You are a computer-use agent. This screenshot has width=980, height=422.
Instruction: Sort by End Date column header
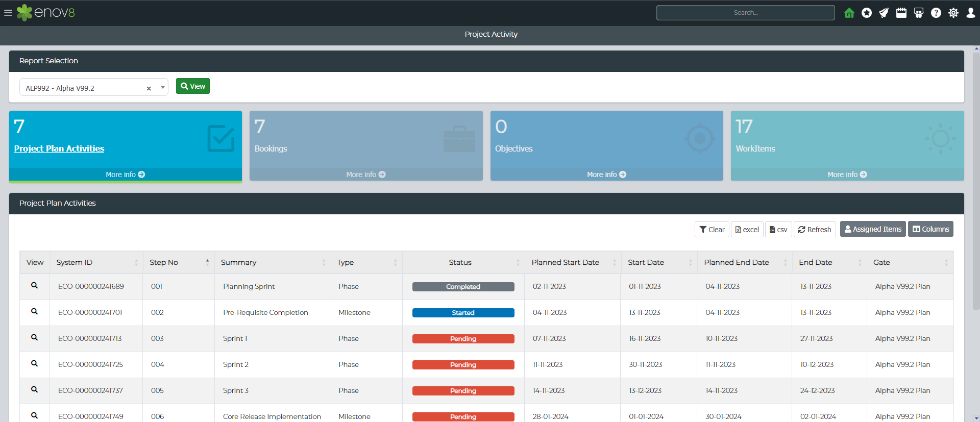tap(829, 262)
